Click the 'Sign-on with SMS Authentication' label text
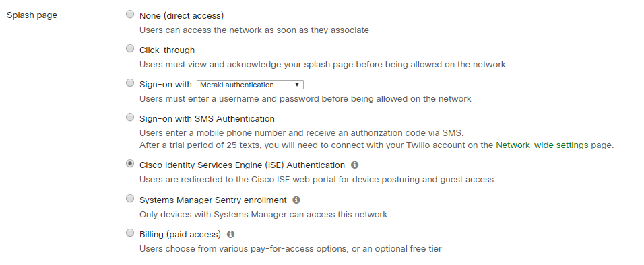 pos(207,119)
